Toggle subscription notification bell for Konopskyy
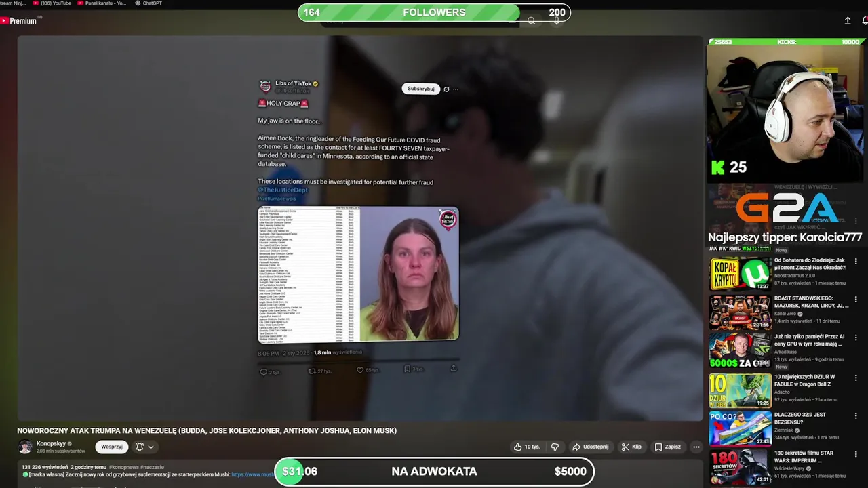The height and width of the screenshot is (488, 868). pos(140,447)
